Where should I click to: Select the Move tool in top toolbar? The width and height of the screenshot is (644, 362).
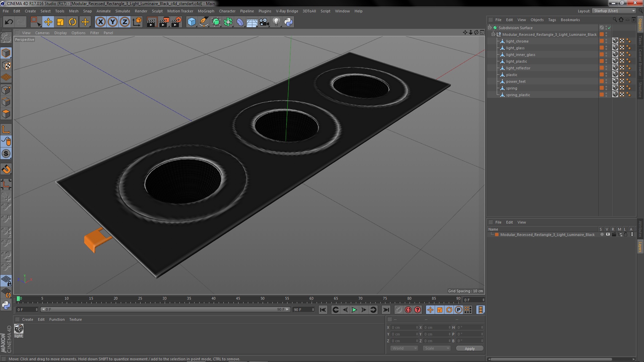48,22
